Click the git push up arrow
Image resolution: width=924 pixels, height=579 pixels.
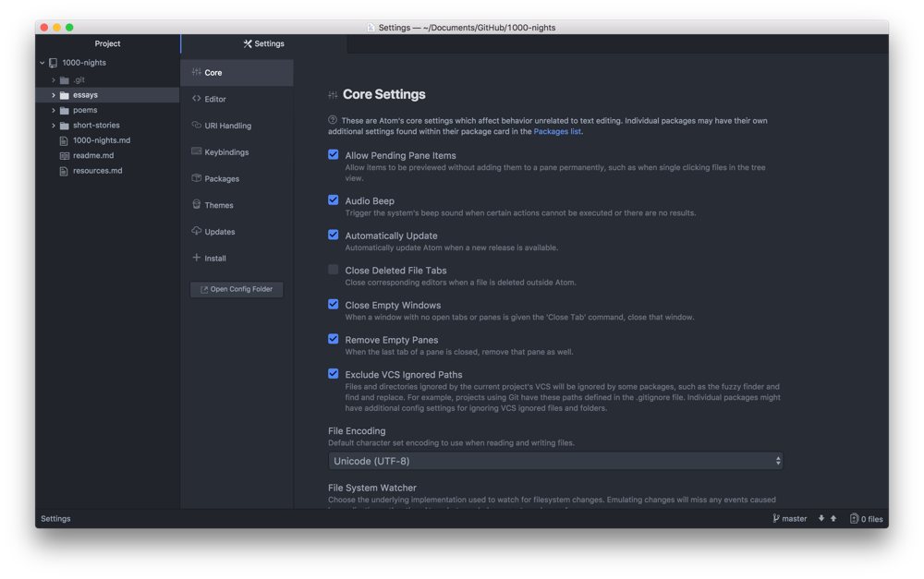click(x=833, y=518)
